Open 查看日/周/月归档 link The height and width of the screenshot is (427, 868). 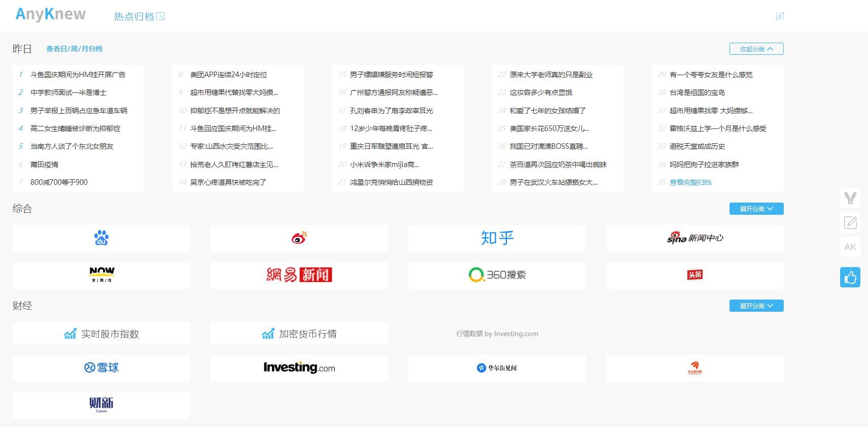click(74, 49)
